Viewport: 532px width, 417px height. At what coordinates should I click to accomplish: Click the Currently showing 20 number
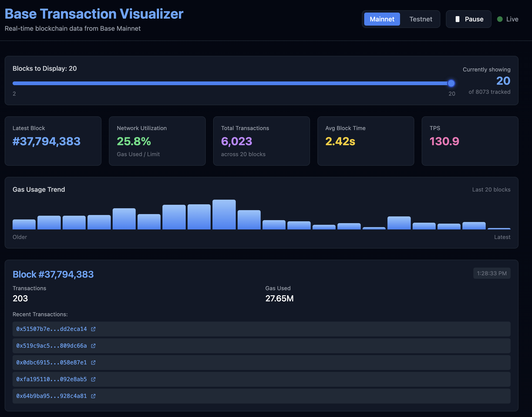(503, 81)
